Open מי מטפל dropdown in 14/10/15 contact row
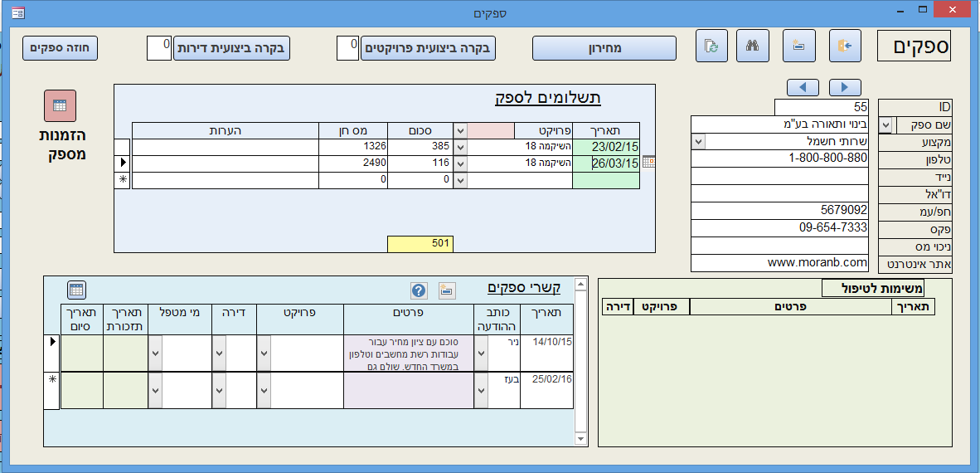Screen dimensions: 980x473 (155, 354)
